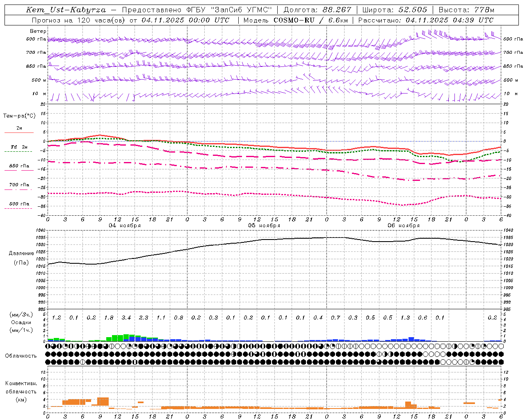Click the 0.7 precipitation total value
This screenshot has width=525, height=420.
[x=336, y=318]
